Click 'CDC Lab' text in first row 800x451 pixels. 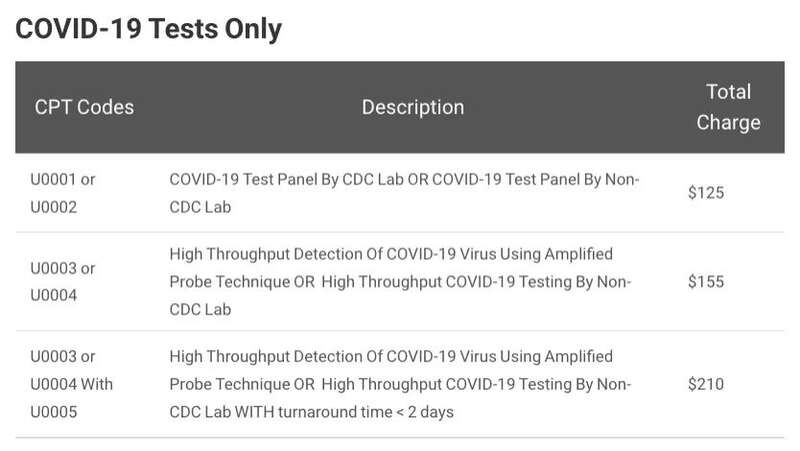[200, 207]
